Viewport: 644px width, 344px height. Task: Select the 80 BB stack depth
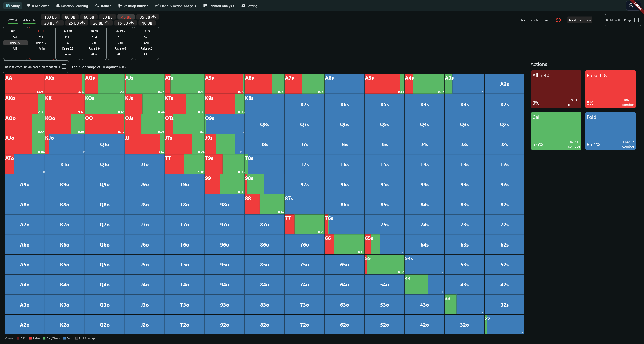70,17
